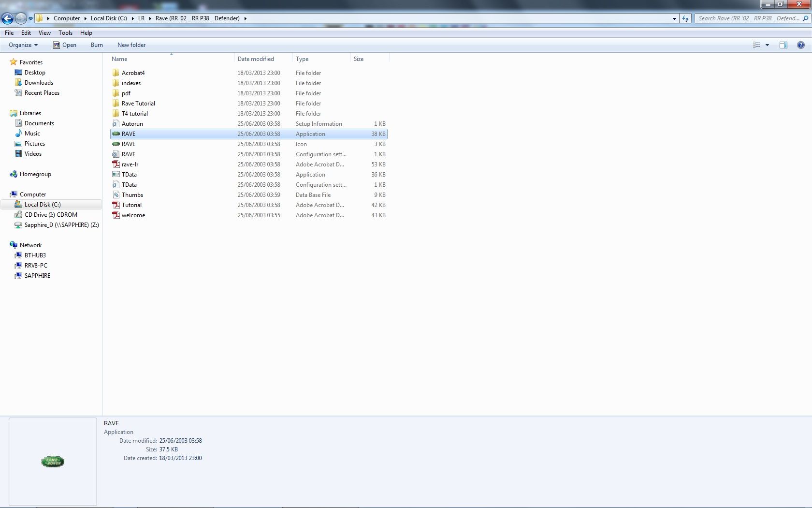The width and height of the screenshot is (812, 508).
Task: Open the File menu
Action: [9, 33]
